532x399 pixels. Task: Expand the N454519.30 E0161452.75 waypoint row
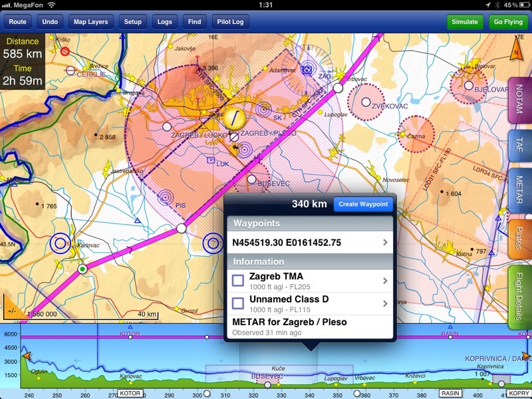click(310, 242)
